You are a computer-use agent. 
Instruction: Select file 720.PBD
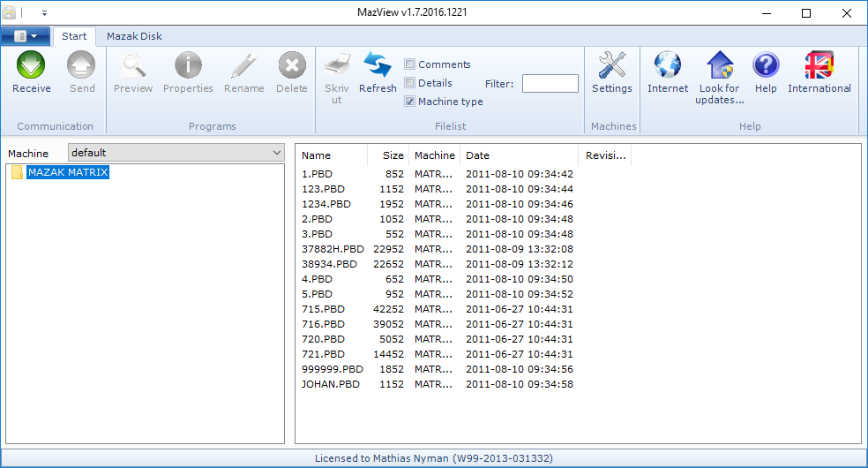pos(323,338)
